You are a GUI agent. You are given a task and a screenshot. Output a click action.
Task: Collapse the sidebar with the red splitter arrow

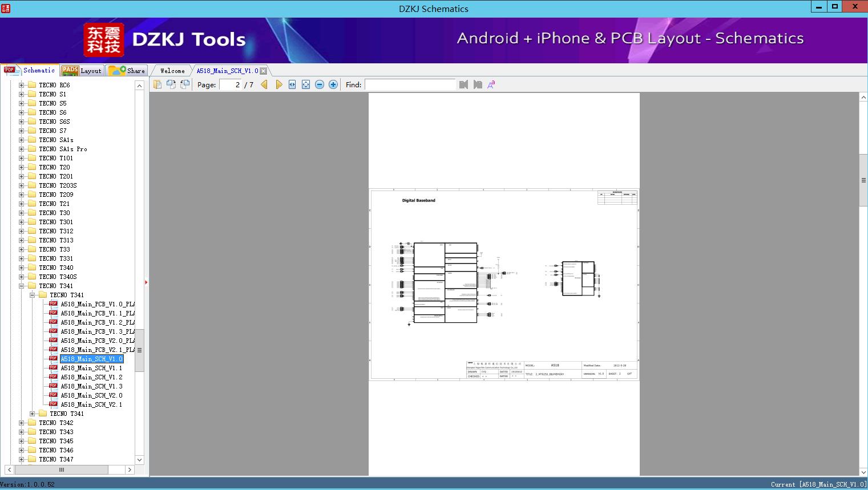click(x=146, y=282)
